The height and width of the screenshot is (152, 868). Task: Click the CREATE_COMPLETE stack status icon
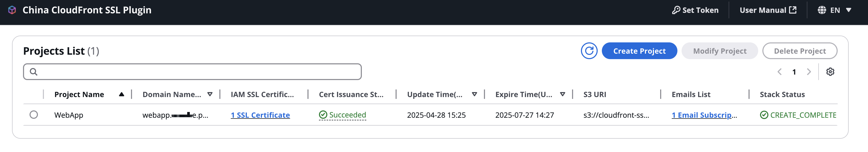click(764, 115)
